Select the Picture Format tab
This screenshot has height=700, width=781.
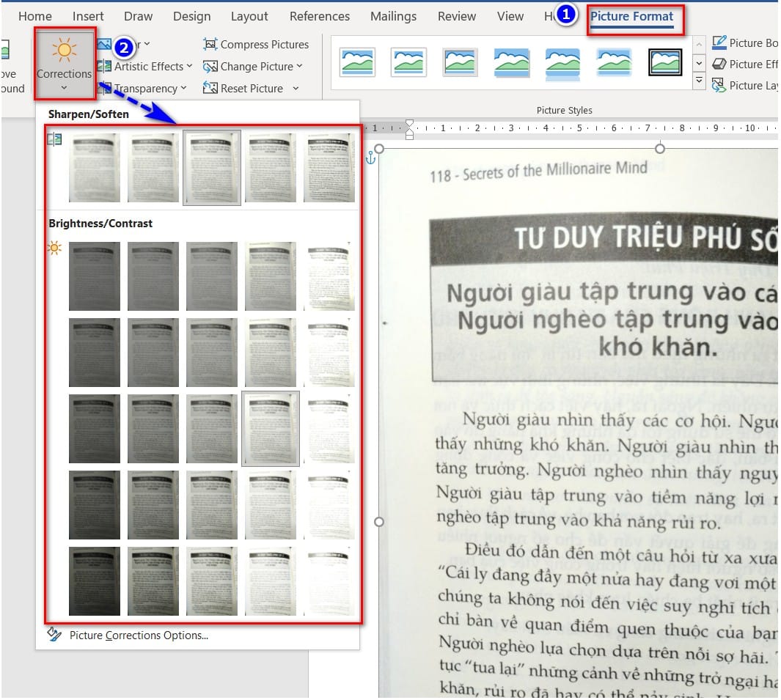[631, 16]
